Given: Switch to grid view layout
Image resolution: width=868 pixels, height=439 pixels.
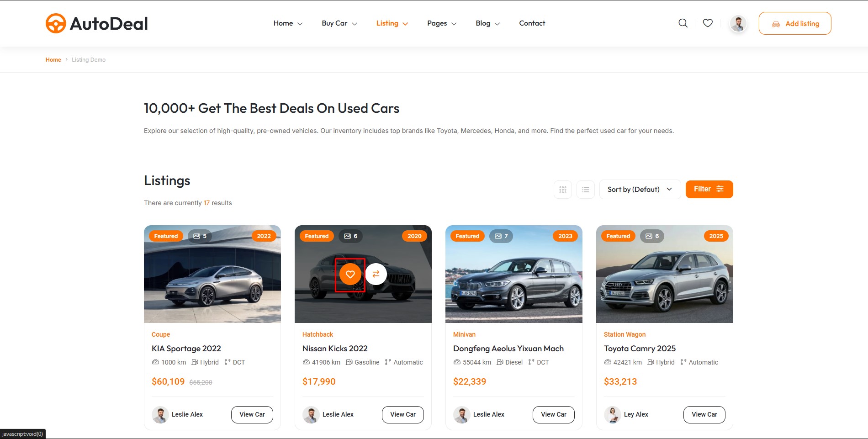Looking at the screenshot, I should (x=563, y=190).
